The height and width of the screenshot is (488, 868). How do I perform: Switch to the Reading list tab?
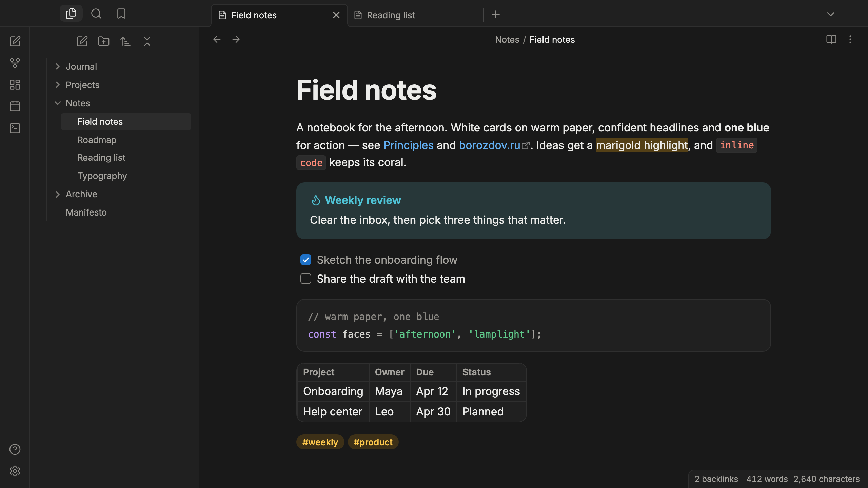pyautogui.click(x=416, y=15)
